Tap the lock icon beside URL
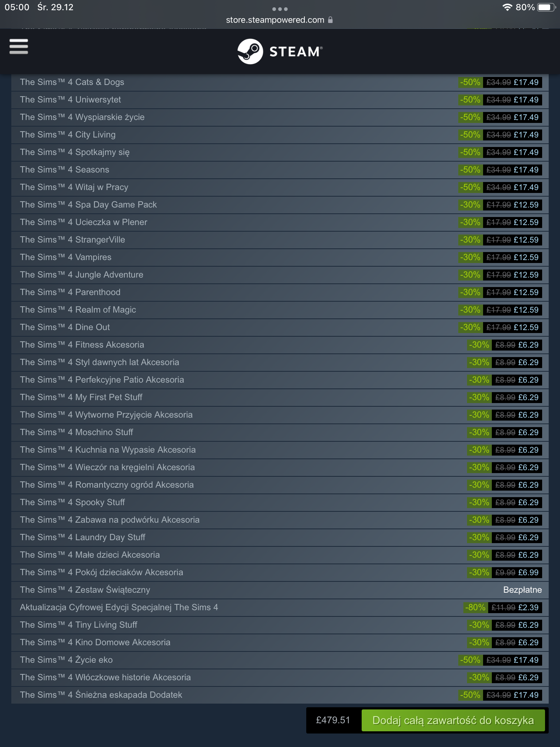The height and width of the screenshot is (747, 560). point(330,20)
